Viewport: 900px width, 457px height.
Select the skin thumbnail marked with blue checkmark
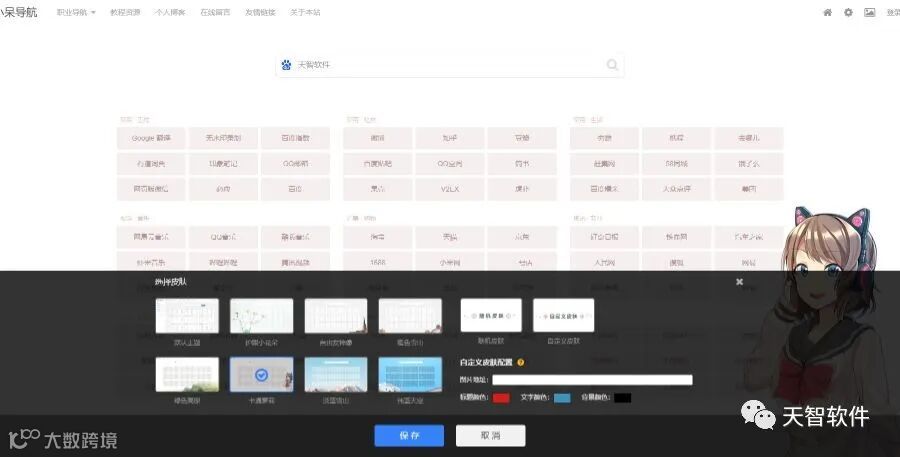(x=262, y=374)
